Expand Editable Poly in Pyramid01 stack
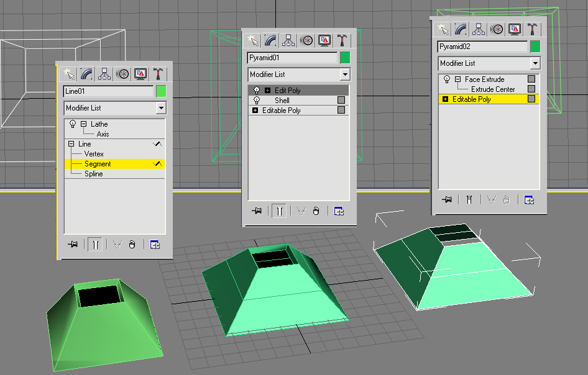The width and height of the screenshot is (588, 375). coord(255,110)
